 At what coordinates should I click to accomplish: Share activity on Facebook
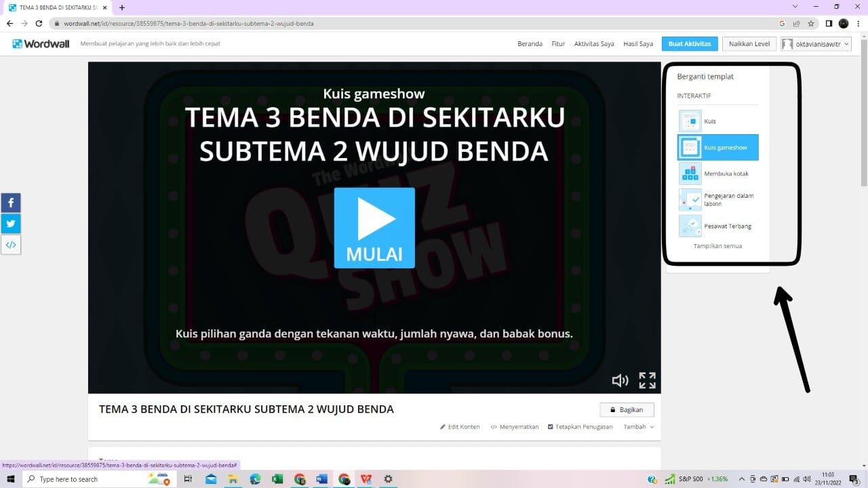pyautogui.click(x=11, y=203)
